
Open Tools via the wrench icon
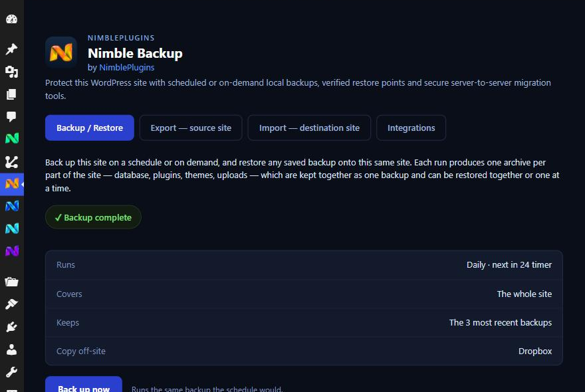[x=11, y=372]
